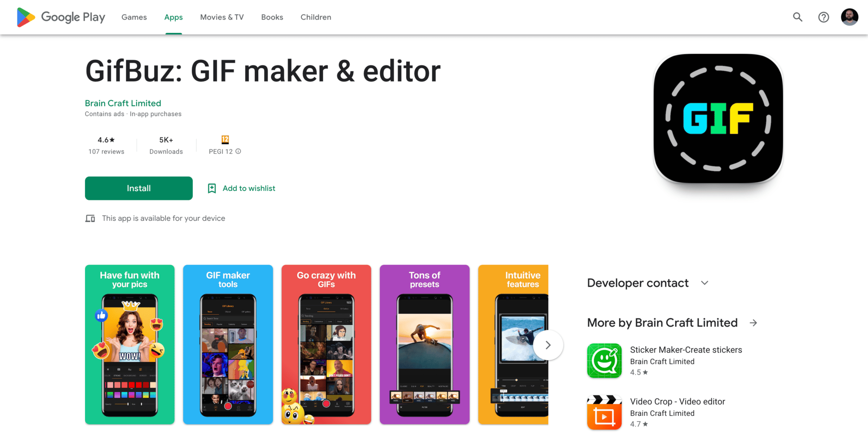Open the 'Intuitive features' screenshot
Viewport: 868px width, 438px height.
point(513,344)
